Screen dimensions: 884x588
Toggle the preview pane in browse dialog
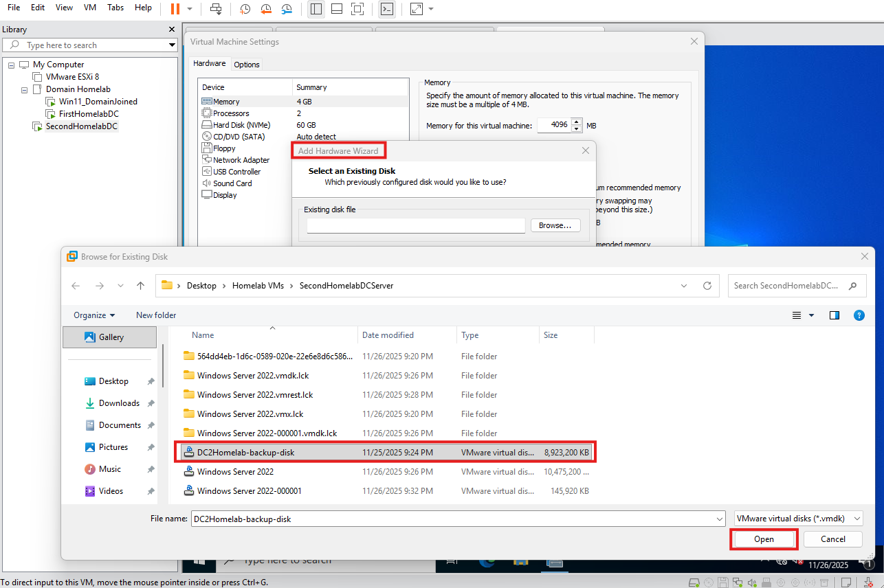pyautogui.click(x=835, y=315)
